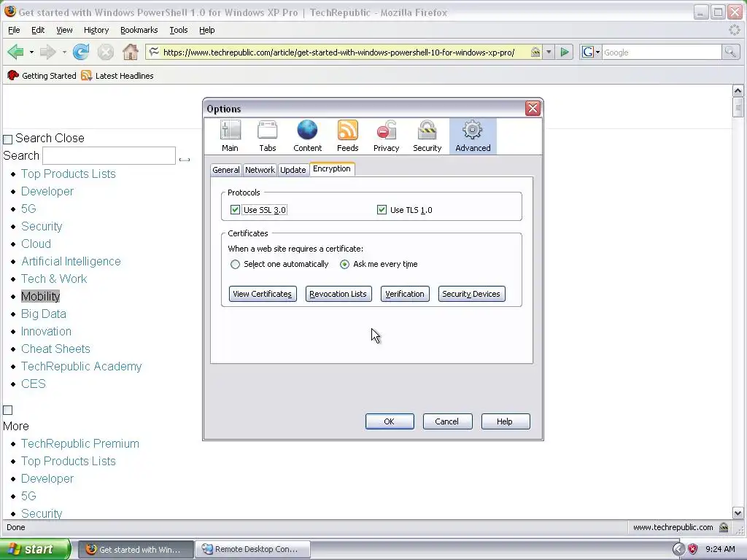Show hidden system tray icons

coord(678,550)
